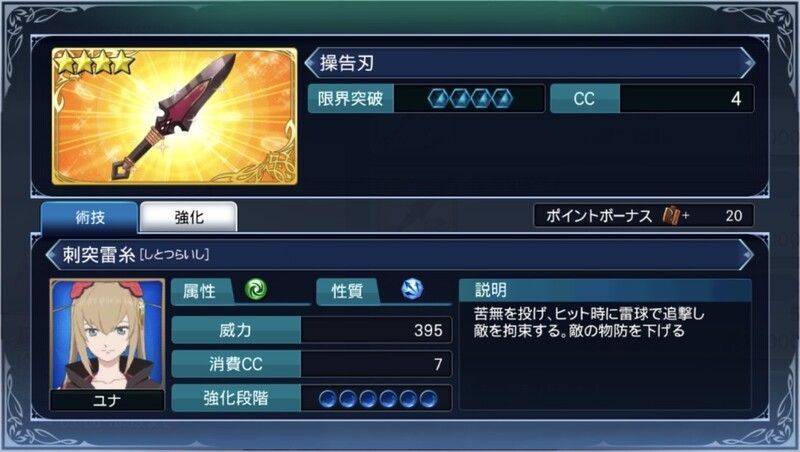This screenshot has height=452, width=800.
Task: Switch to the 術技 tab
Action: 89,217
